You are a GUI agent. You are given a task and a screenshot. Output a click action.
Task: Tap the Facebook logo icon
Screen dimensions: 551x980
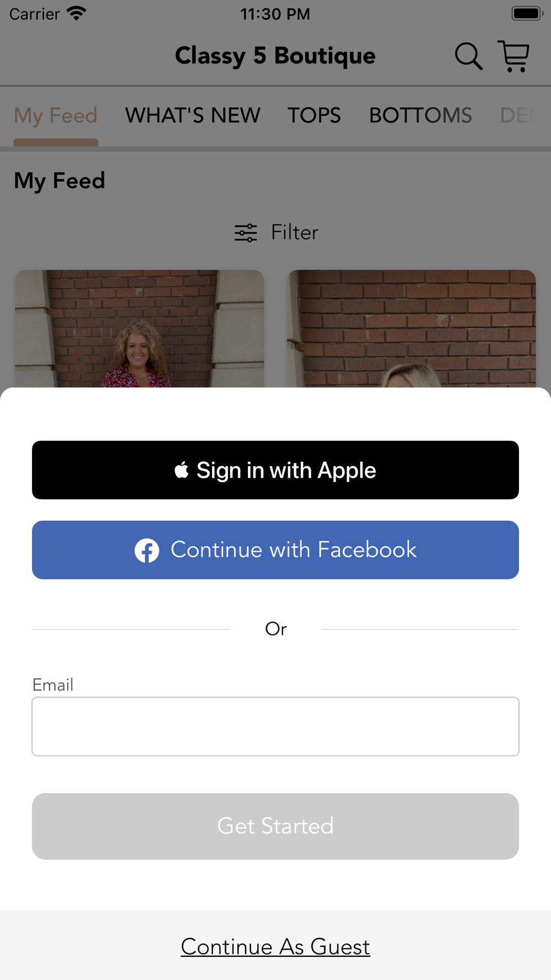(147, 550)
